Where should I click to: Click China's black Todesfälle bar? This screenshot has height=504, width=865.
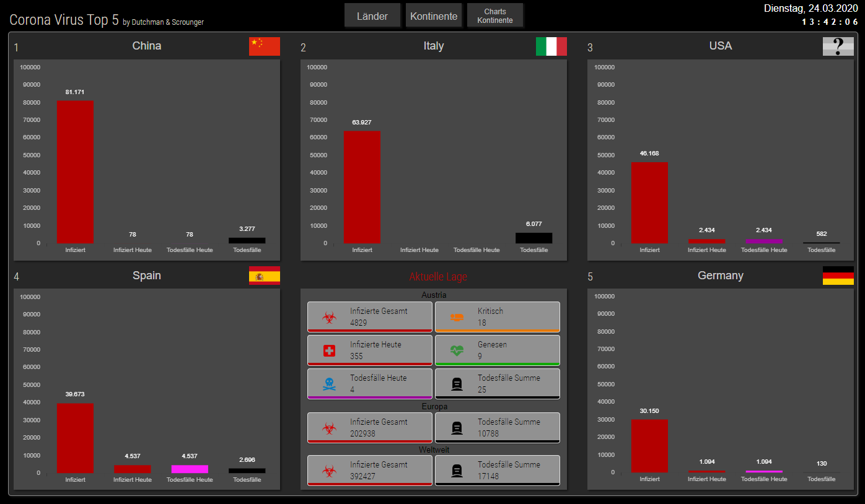click(247, 240)
